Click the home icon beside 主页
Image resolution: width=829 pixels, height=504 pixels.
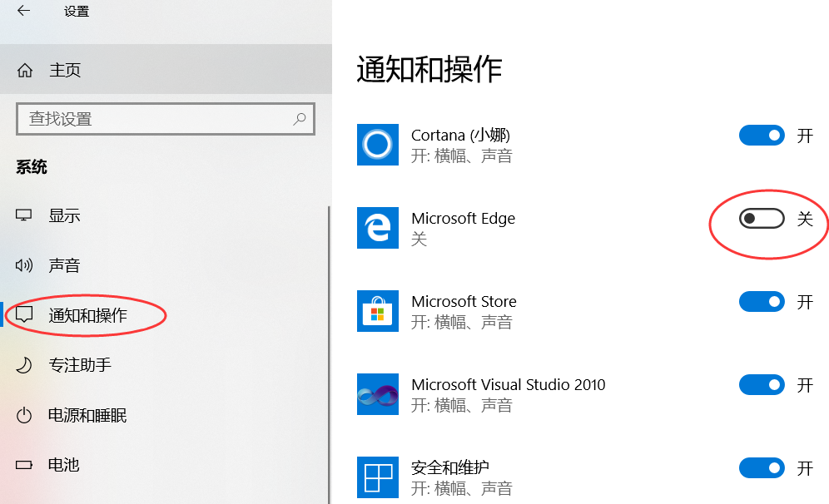25,70
